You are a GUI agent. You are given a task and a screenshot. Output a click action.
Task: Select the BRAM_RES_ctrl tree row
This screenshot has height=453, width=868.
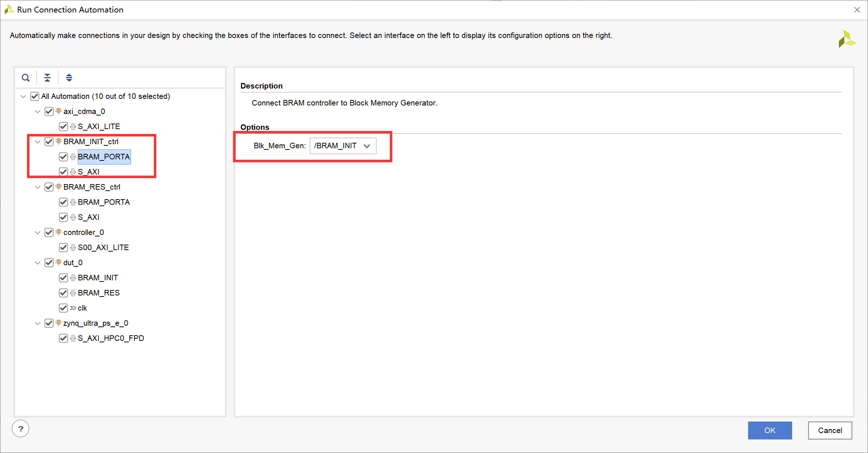pyautogui.click(x=92, y=187)
